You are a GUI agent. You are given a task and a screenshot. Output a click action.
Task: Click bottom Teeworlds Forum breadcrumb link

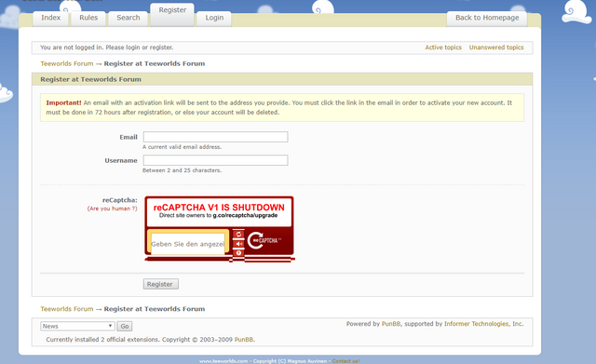click(67, 309)
